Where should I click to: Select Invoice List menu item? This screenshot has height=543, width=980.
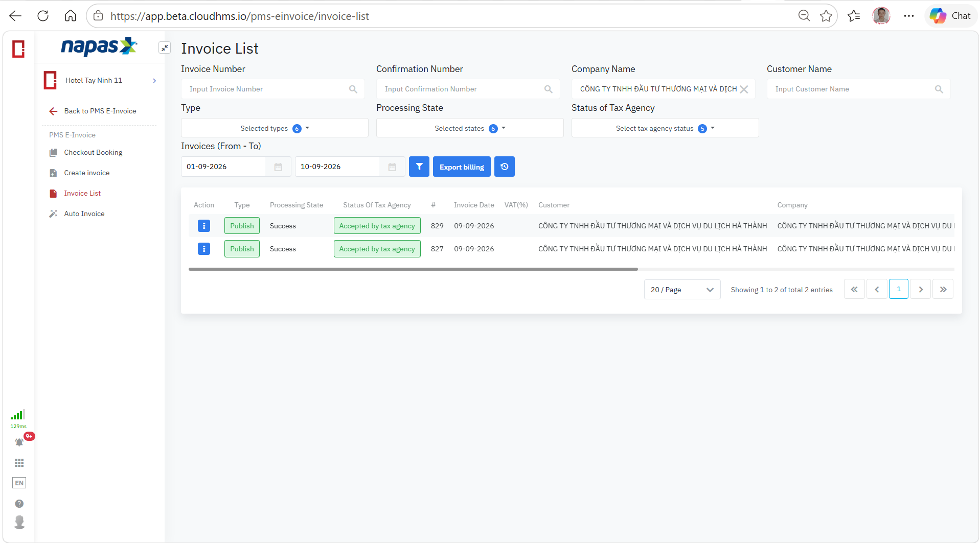(82, 193)
